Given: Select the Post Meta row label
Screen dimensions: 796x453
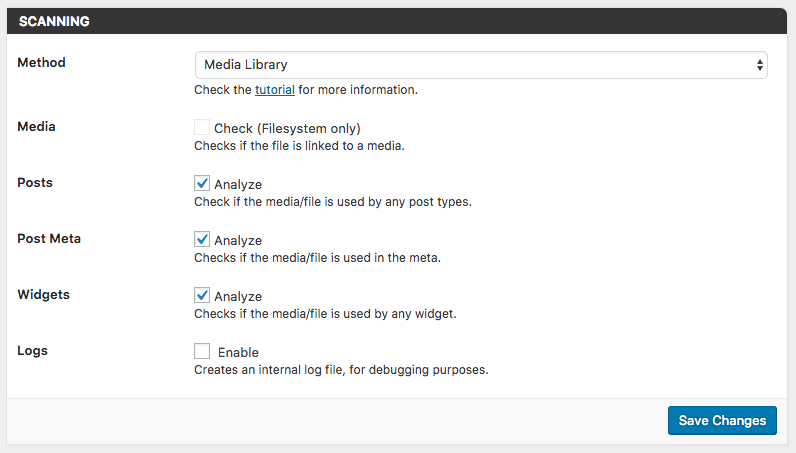Looking at the screenshot, I should tap(49, 238).
